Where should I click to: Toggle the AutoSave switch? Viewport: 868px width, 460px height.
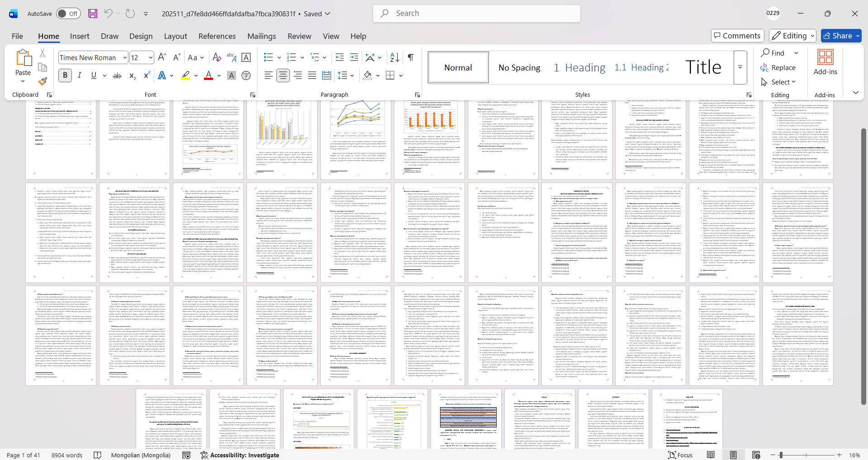pos(68,14)
